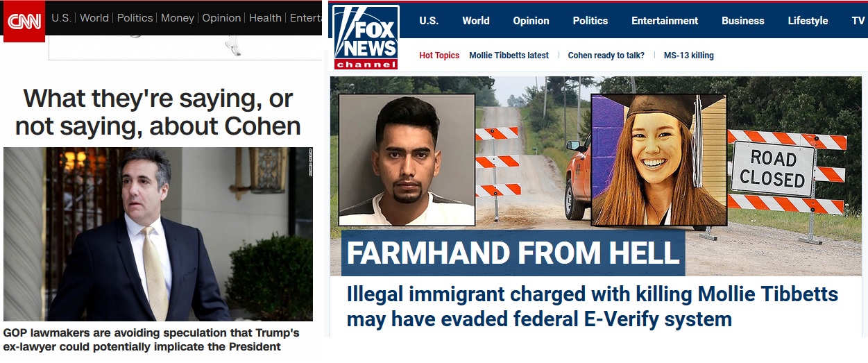Open the Mollie Tibbetts latest hot topic
Image resolution: width=868 pixels, height=363 pixels.
[x=509, y=56]
